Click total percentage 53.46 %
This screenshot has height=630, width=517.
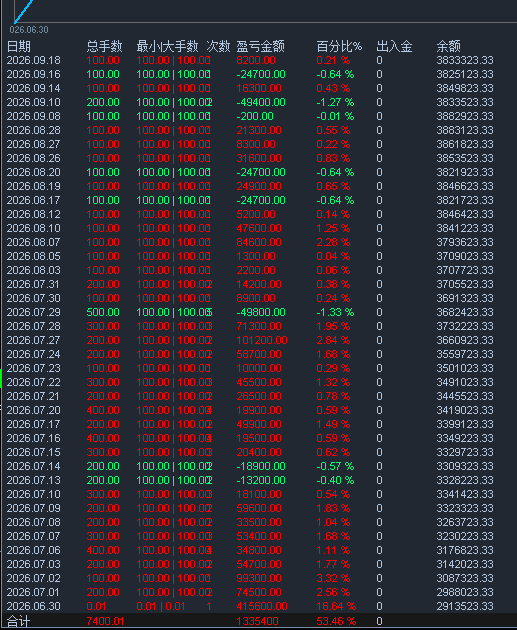[x=336, y=621]
